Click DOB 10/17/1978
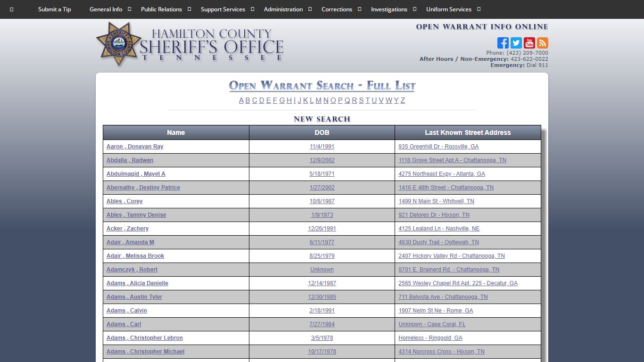The height and width of the screenshot is (362, 644). [x=322, y=352]
